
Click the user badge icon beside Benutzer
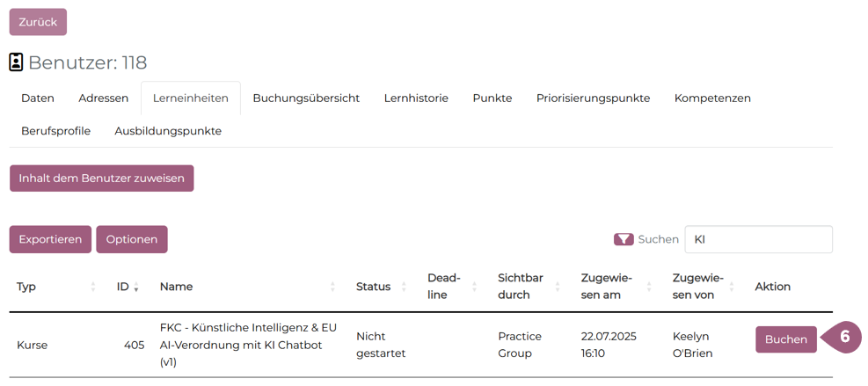tap(16, 62)
